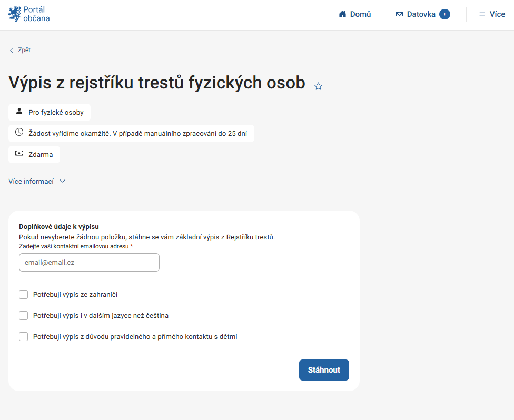The width and height of the screenshot is (514, 420).
Task: Click the plus badge on Datovka
Action: click(445, 14)
